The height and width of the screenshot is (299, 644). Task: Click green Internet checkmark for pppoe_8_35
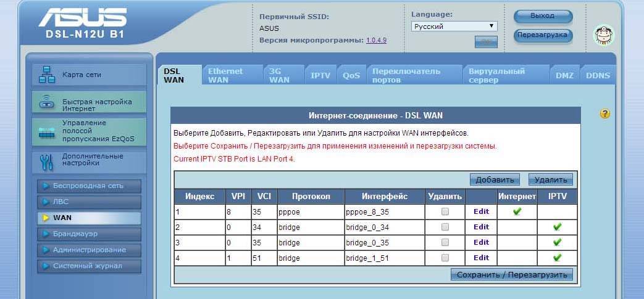click(517, 211)
